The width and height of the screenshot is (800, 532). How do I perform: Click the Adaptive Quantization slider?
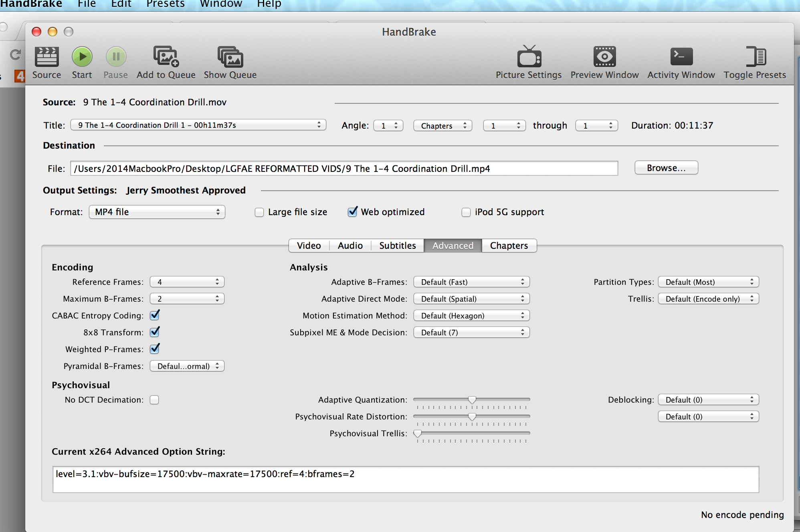tap(472, 400)
